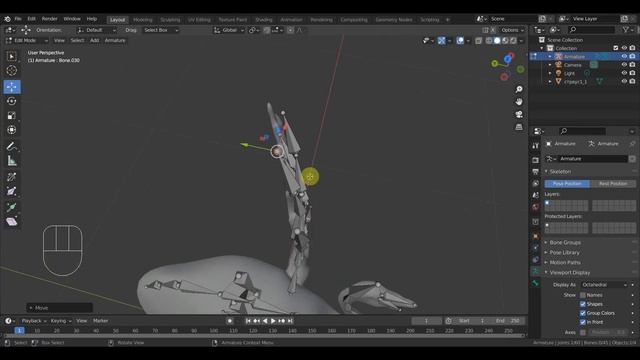The width and height of the screenshot is (640, 360).
Task: Hide the Camera object in the outliner
Action: 624,64
